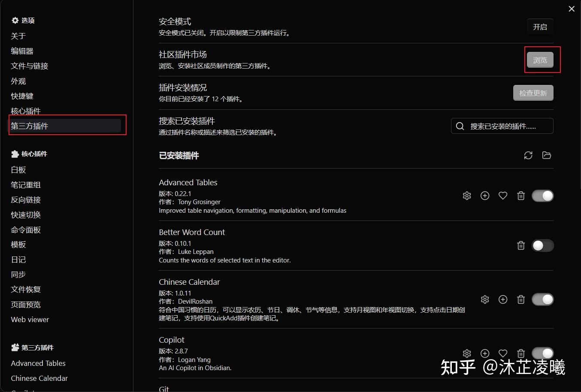Click the heart donate icon for Advanced Tables

point(503,196)
